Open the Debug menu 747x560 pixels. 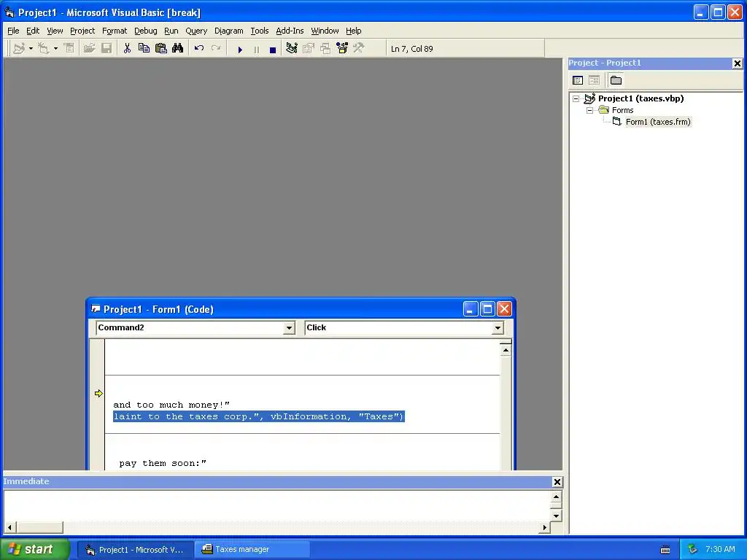[x=145, y=31]
